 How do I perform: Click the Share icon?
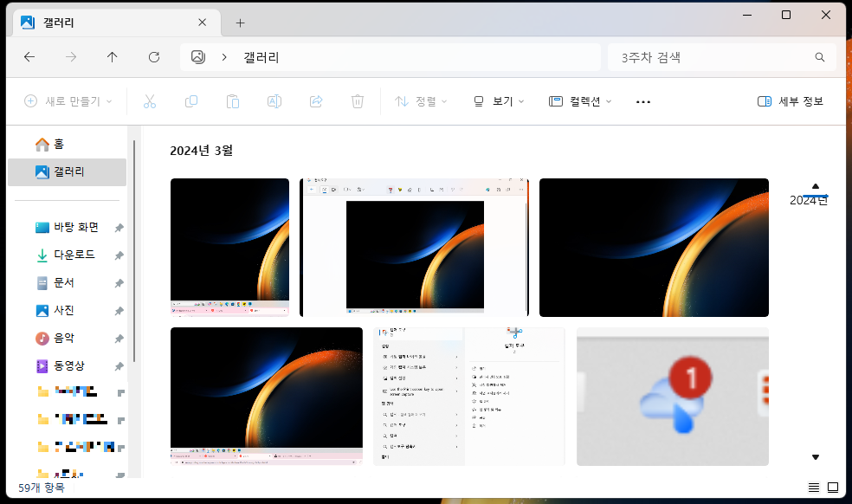click(x=316, y=101)
